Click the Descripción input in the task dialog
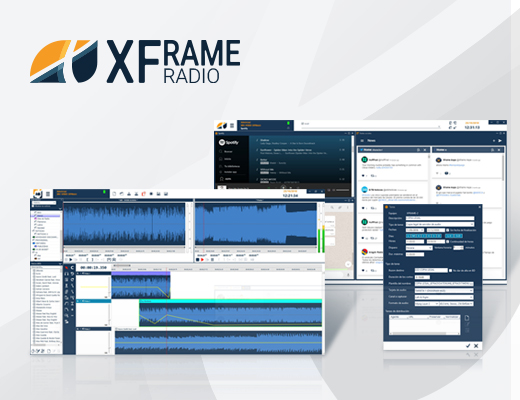This screenshot has height=400, width=520. 440,218
